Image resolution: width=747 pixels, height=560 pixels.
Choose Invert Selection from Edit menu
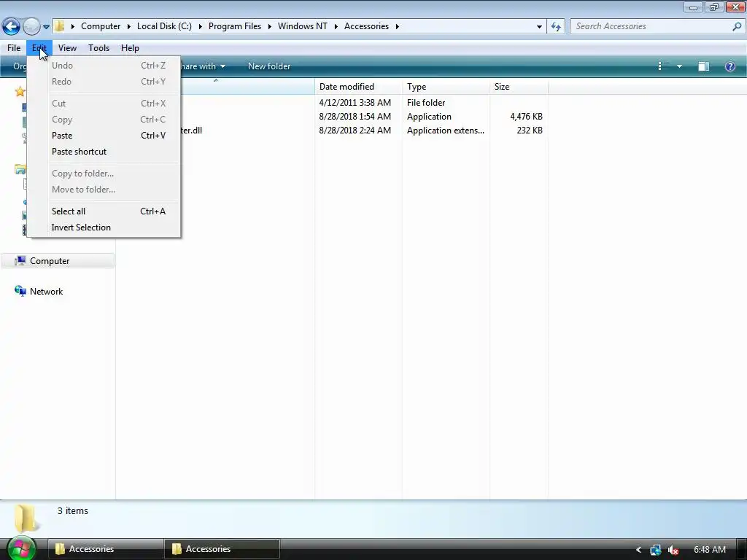(x=104, y=227)
